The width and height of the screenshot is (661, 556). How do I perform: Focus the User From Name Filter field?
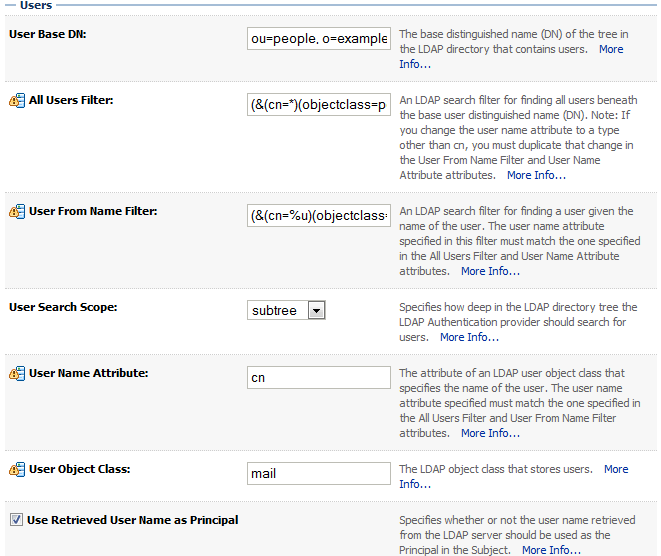click(319, 215)
